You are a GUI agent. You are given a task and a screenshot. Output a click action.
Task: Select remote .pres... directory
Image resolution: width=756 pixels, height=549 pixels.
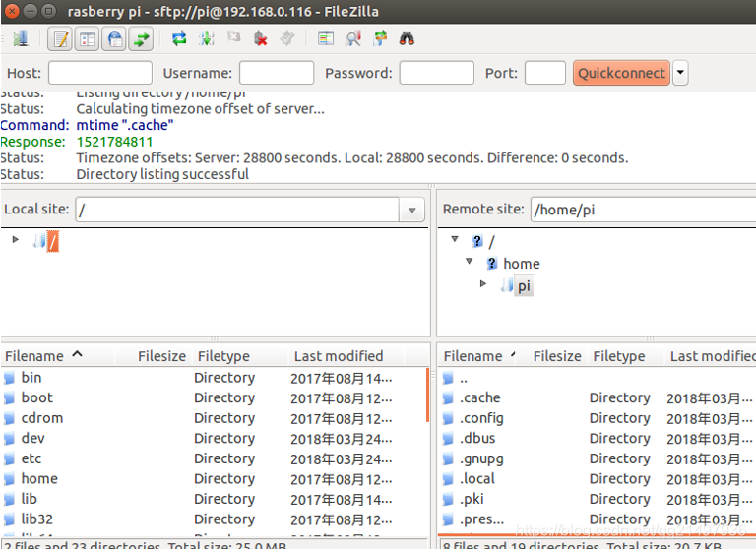click(597, 519)
